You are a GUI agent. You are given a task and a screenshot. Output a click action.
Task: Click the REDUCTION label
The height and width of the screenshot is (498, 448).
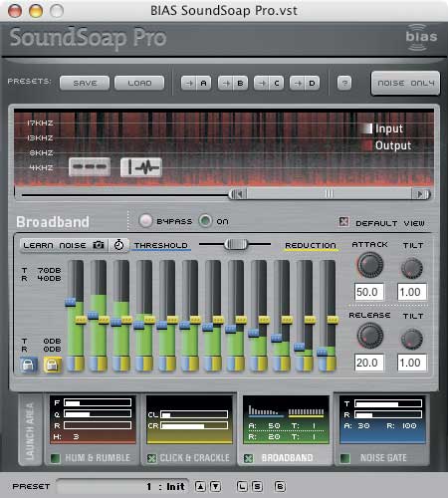[x=311, y=245]
